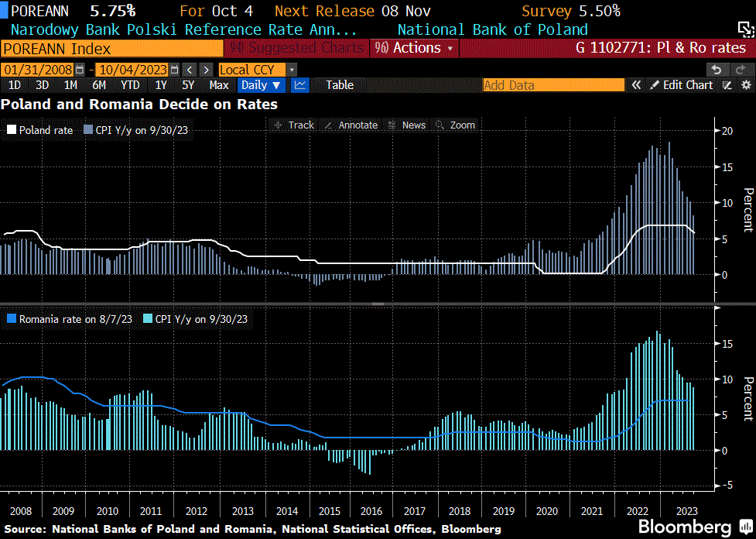Screen dimensions: 756x539
Task: Click the redo arrow icon
Action: (740, 70)
